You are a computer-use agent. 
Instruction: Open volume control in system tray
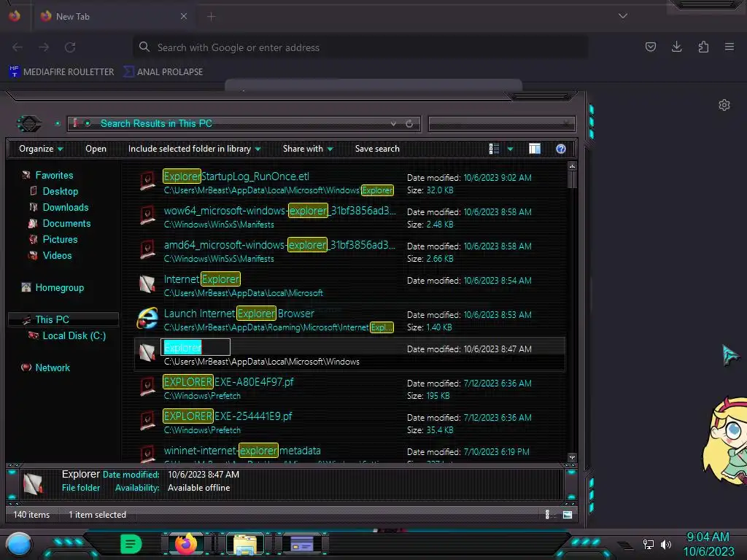pyautogui.click(x=666, y=544)
